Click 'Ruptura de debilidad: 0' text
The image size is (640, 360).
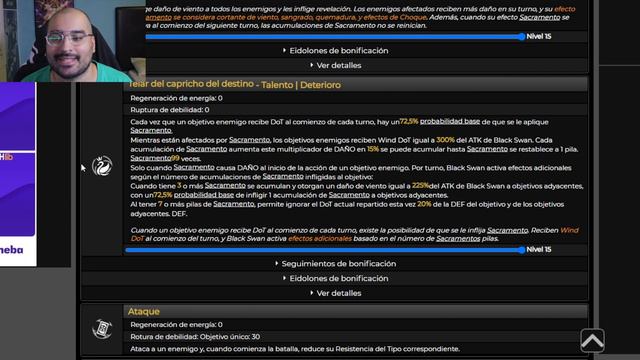click(170, 110)
